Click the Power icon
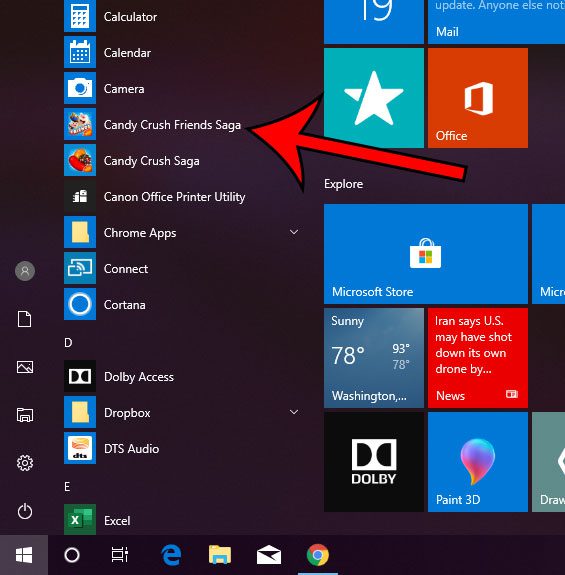 (x=25, y=511)
